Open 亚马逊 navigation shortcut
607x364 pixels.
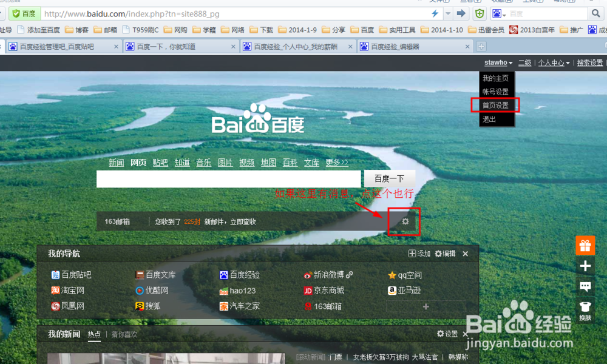(x=404, y=291)
